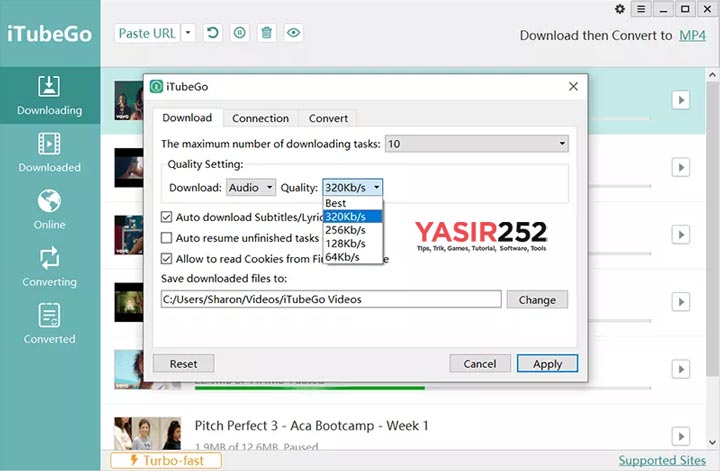The width and height of the screenshot is (720, 471).
Task: Click the resume all downloads icon
Action: (x=213, y=33)
